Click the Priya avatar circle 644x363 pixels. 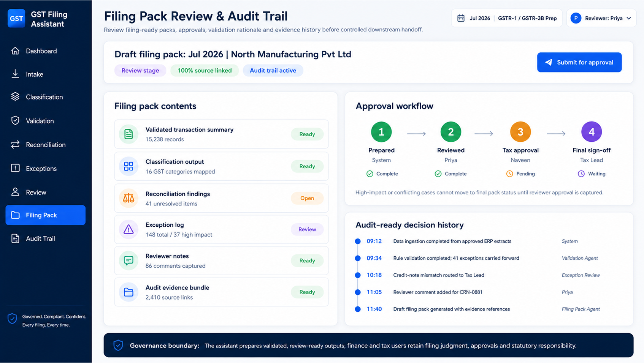[x=576, y=18]
